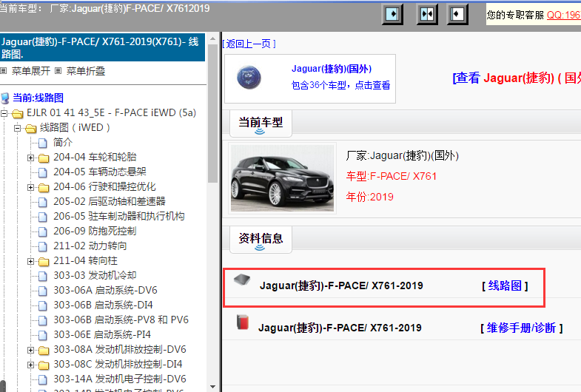Click the folder icon of EJLR 01 41 43_5E
Viewport: 581px width, 392px height.
18,113
